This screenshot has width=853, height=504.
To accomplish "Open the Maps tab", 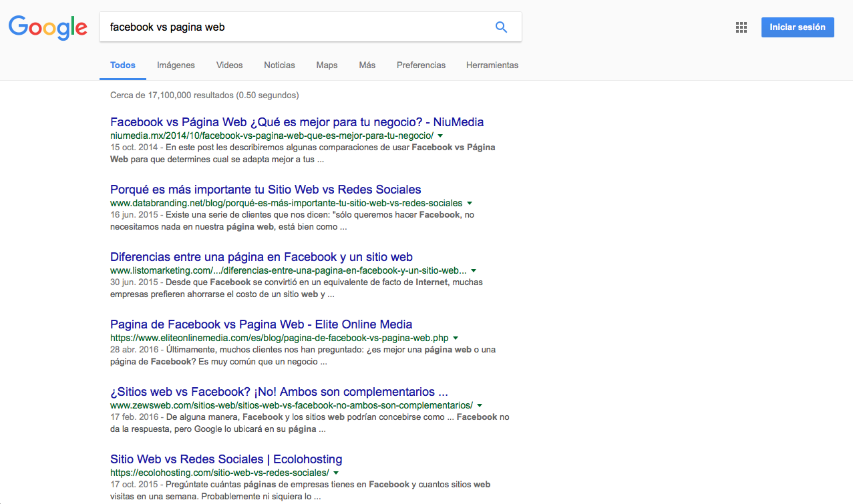I will pyautogui.click(x=327, y=65).
